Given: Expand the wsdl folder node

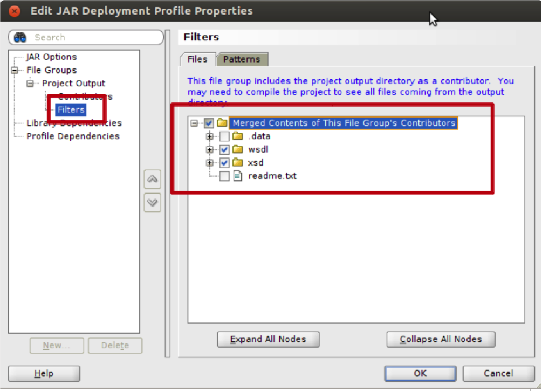Looking at the screenshot, I should tap(209, 149).
